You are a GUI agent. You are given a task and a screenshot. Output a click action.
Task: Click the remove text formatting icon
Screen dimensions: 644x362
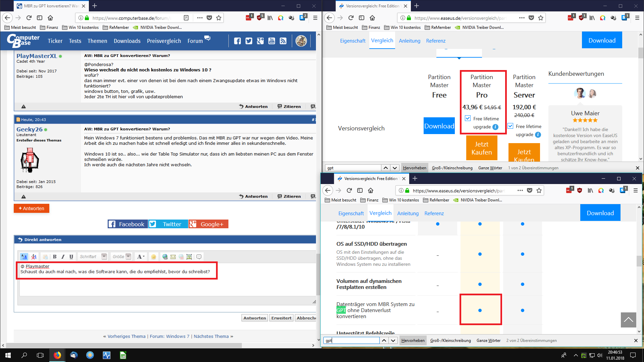(34, 257)
